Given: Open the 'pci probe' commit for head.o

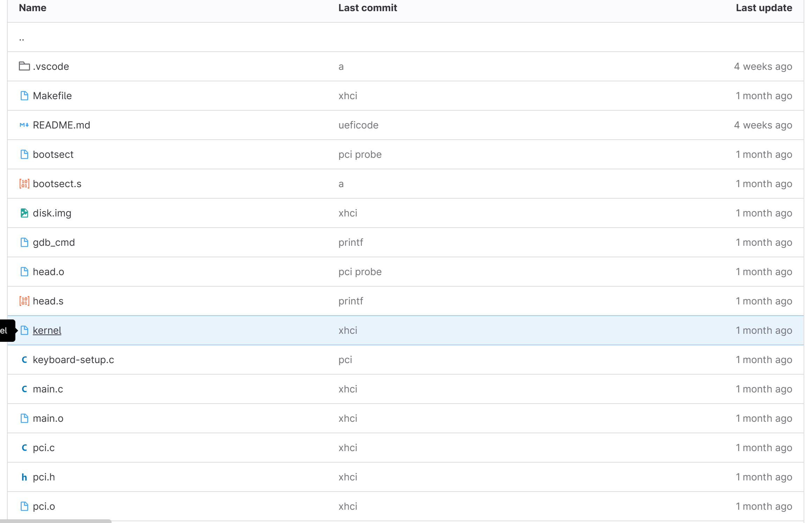Looking at the screenshot, I should click(x=360, y=272).
